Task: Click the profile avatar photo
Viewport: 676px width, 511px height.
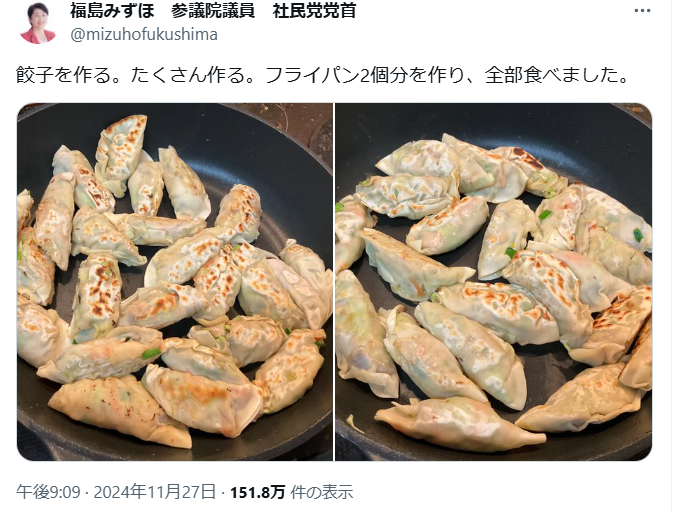Action: coord(37,23)
